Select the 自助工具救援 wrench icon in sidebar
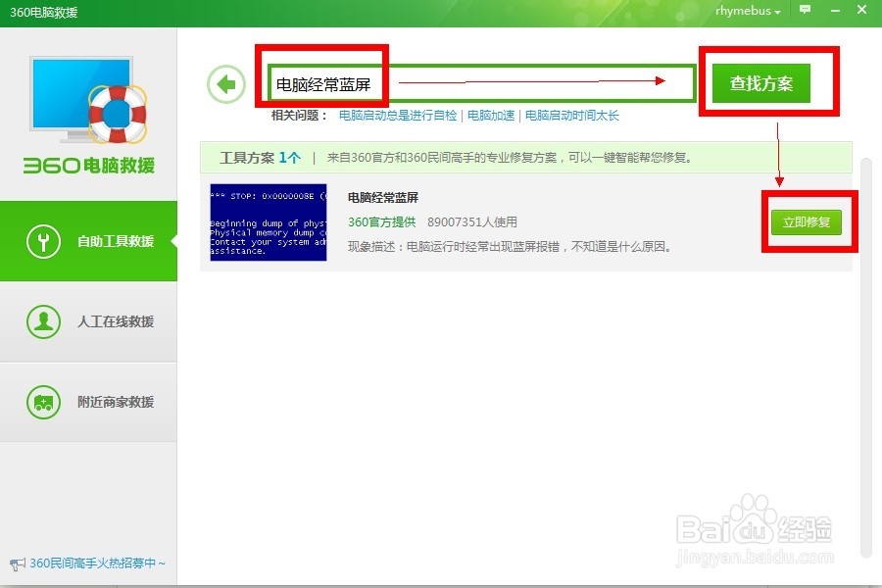Viewport: 882px width, 588px height. (x=42, y=240)
